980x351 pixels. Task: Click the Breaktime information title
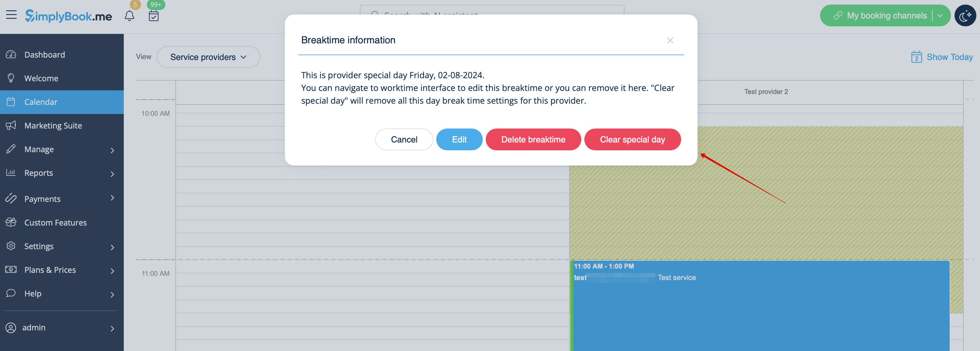pos(348,40)
